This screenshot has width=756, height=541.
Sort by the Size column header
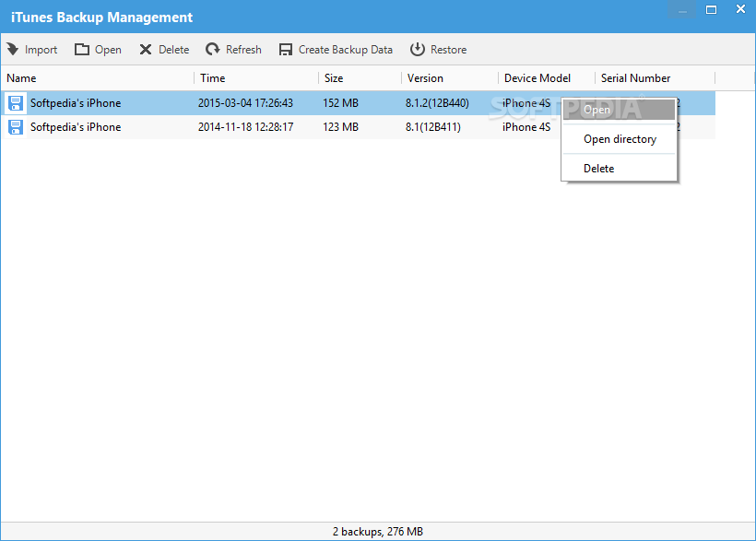tap(360, 78)
